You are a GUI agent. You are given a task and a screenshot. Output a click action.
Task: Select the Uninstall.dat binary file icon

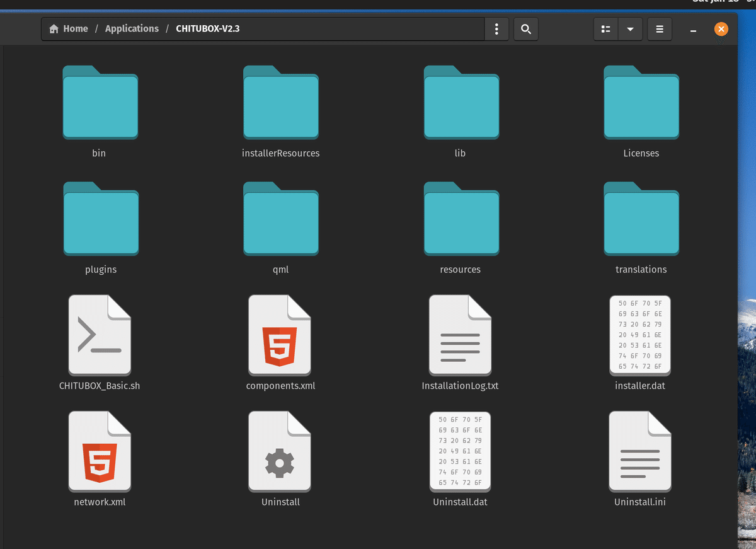click(x=461, y=451)
